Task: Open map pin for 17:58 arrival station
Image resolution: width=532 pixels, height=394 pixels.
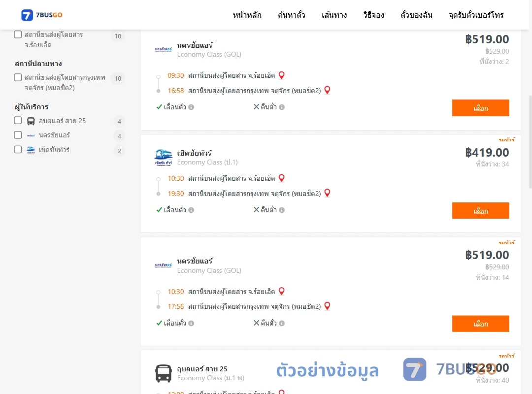Action: [x=328, y=306]
